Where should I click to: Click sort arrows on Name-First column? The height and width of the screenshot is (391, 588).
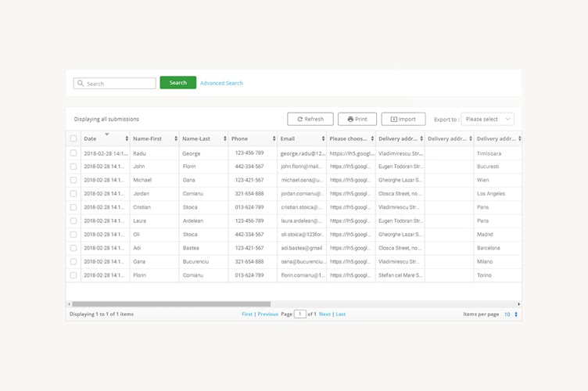(176, 139)
